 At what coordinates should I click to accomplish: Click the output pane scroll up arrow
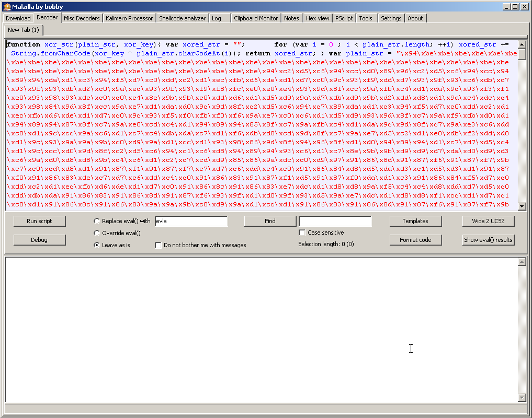(x=522, y=262)
